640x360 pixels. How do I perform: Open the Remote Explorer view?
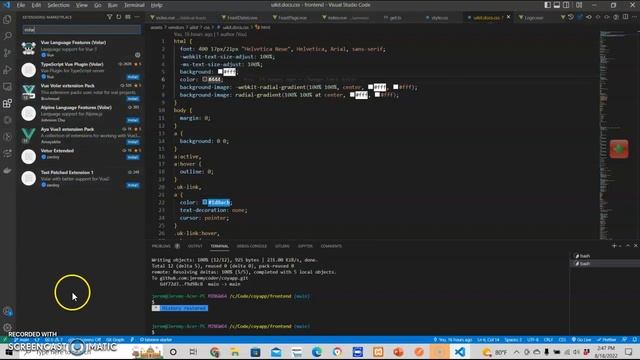7,87
